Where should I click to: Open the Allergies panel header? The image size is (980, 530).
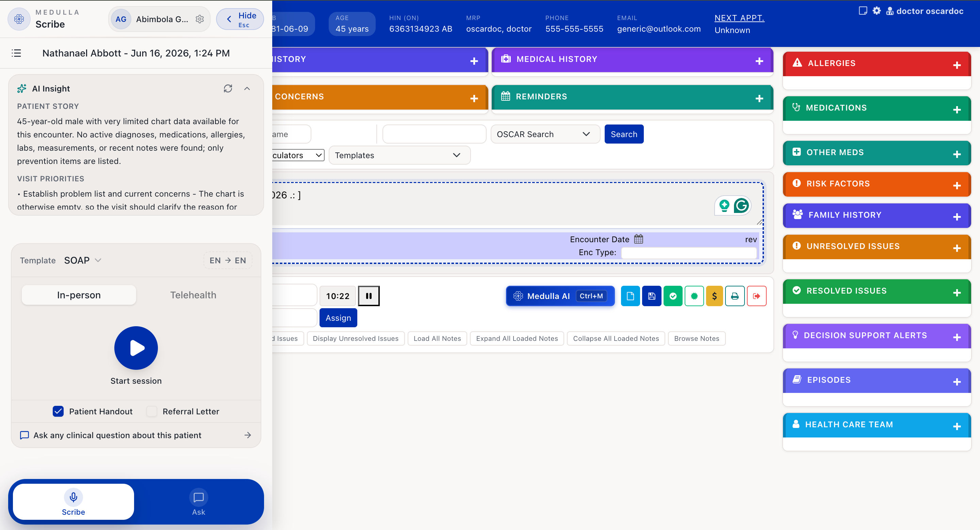point(877,64)
